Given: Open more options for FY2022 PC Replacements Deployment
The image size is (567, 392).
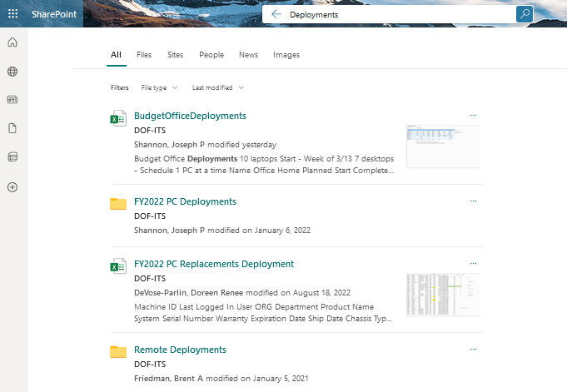Looking at the screenshot, I should [474, 264].
